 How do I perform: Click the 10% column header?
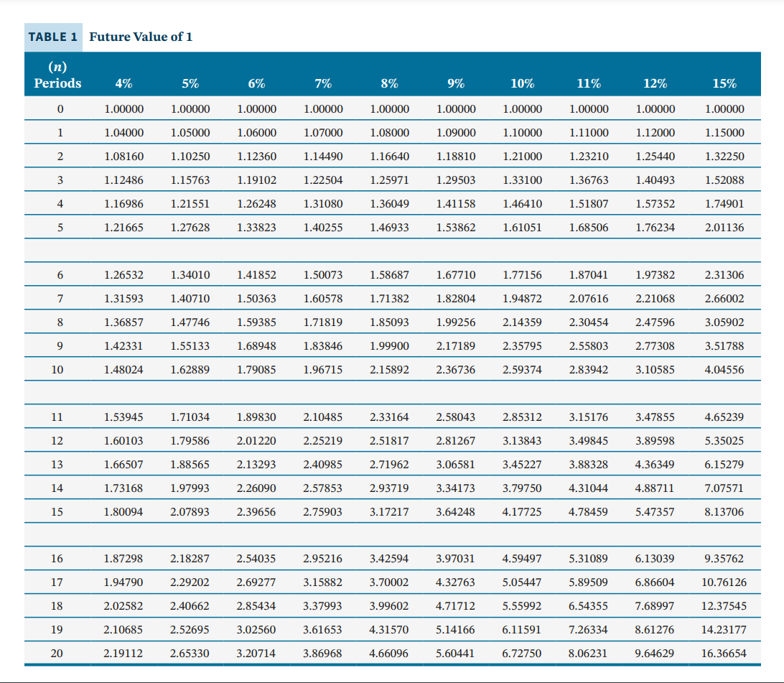tap(522, 83)
